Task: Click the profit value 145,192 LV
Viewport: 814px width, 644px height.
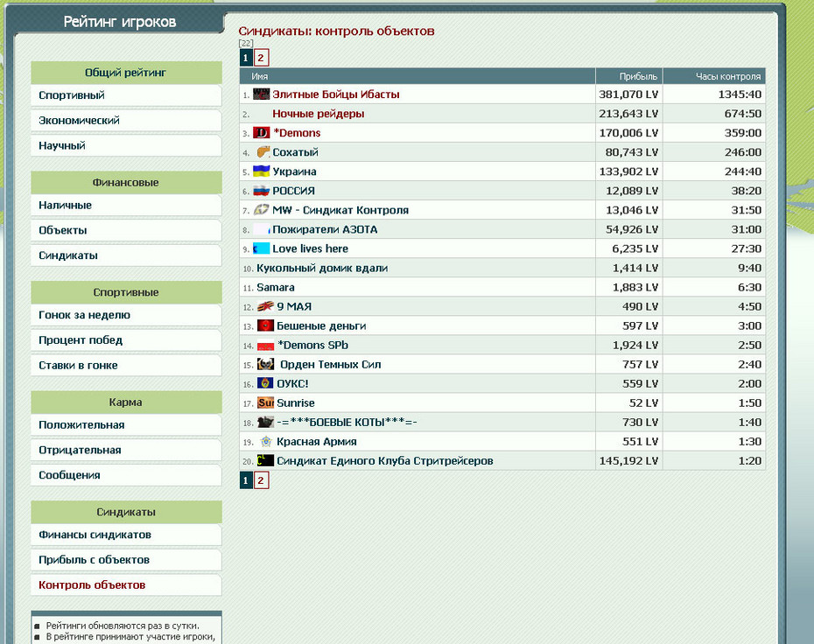Action: [x=628, y=461]
